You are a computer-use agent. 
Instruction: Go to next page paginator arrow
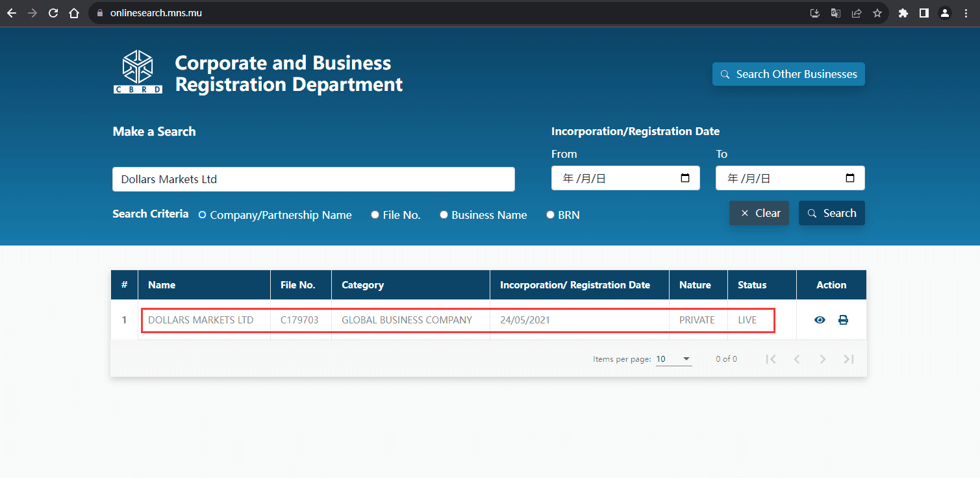click(x=823, y=359)
